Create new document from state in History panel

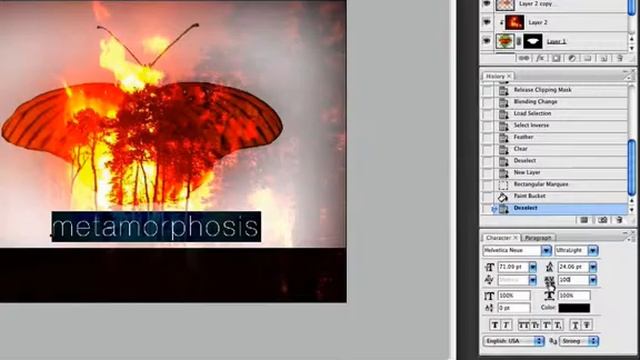pyautogui.click(x=584, y=220)
